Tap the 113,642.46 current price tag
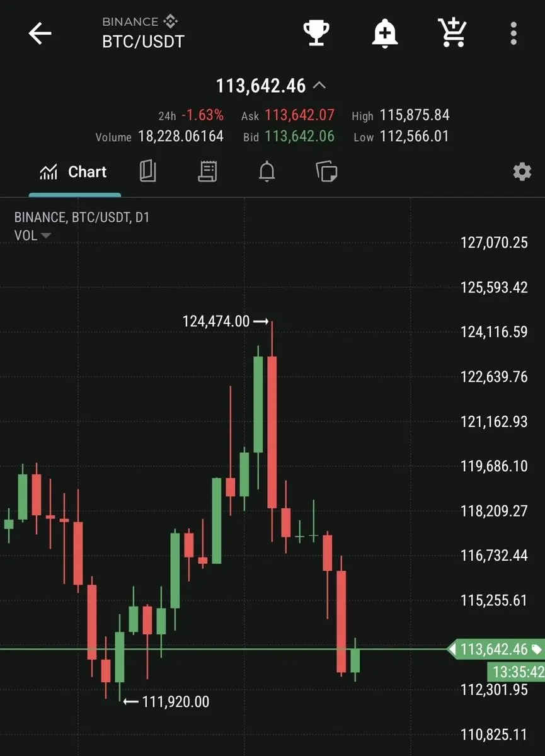The image size is (545, 756). pos(496,650)
